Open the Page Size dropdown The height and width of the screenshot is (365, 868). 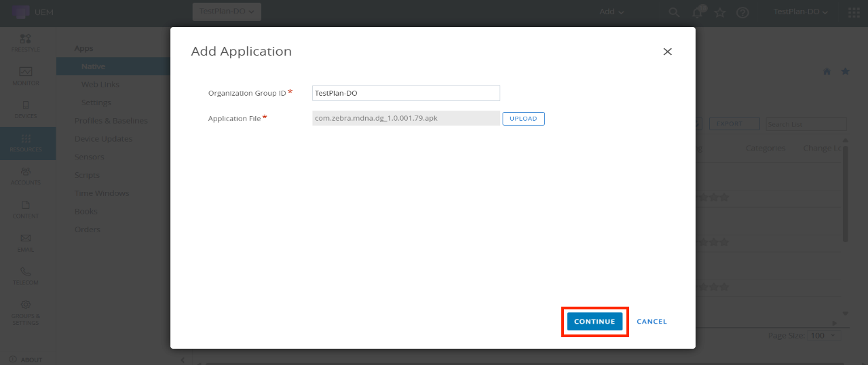(x=825, y=336)
